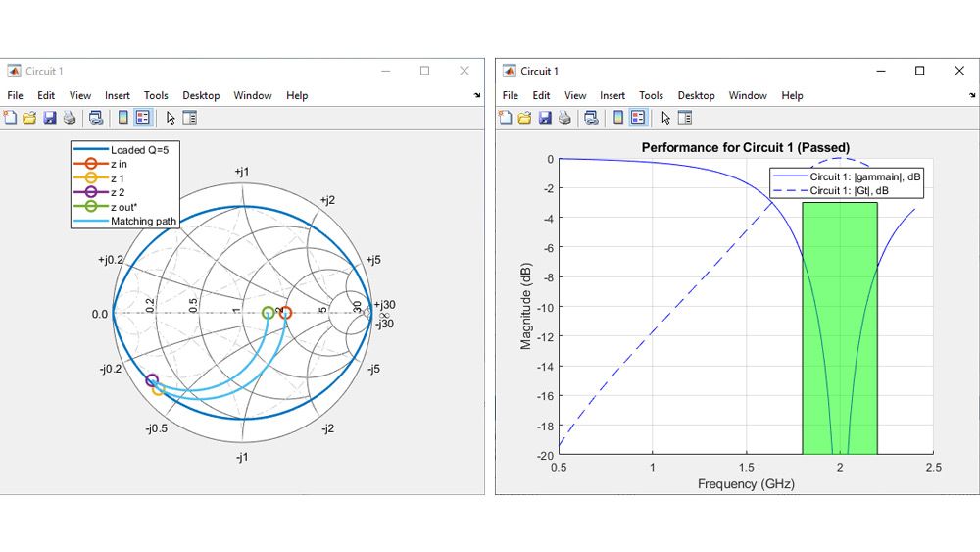Open Insert menu in left window
The image size is (980, 552).
tap(118, 96)
